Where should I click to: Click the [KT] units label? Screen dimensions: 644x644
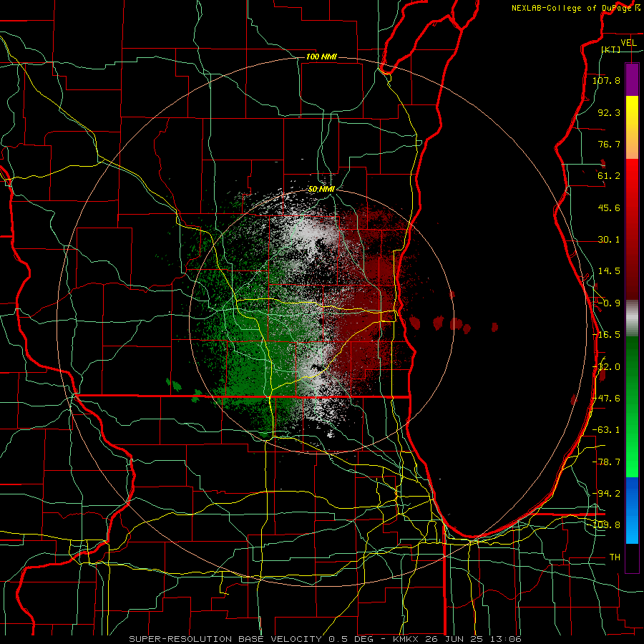point(611,49)
